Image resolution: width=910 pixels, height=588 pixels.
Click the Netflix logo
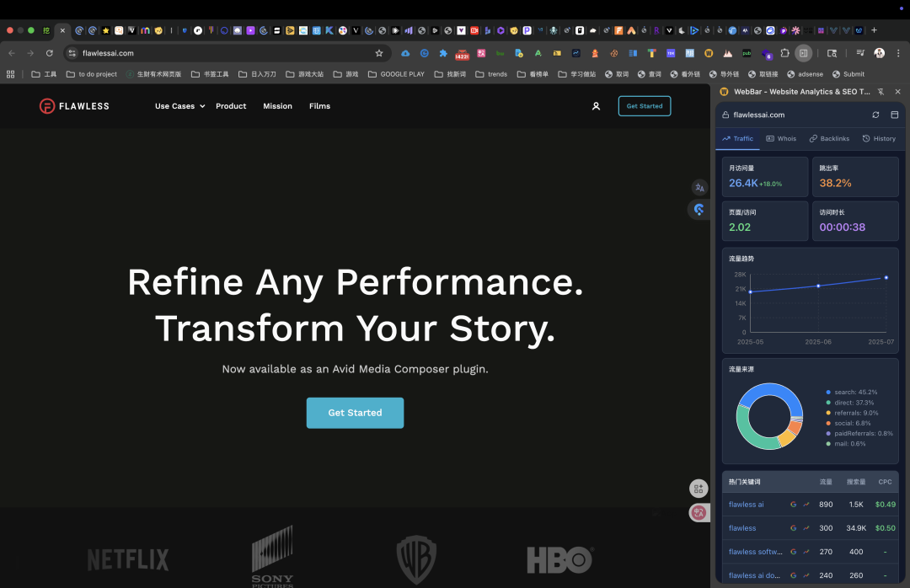(x=128, y=560)
